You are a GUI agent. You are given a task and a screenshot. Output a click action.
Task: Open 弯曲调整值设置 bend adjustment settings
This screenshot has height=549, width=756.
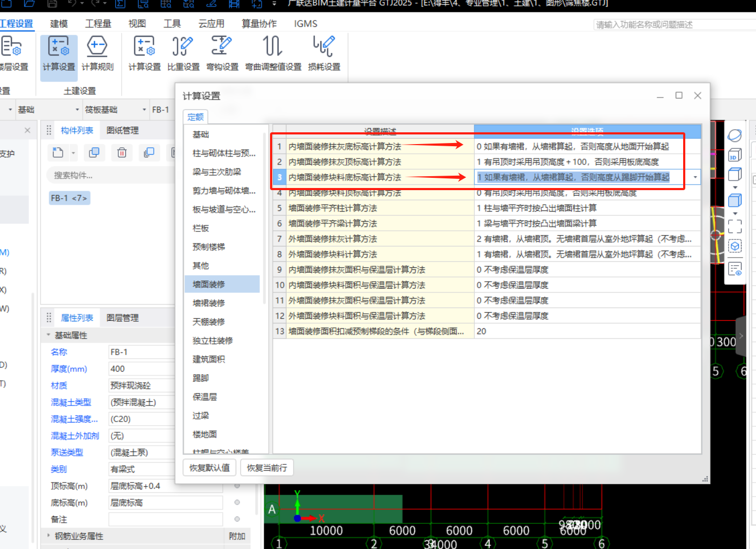click(x=273, y=54)
